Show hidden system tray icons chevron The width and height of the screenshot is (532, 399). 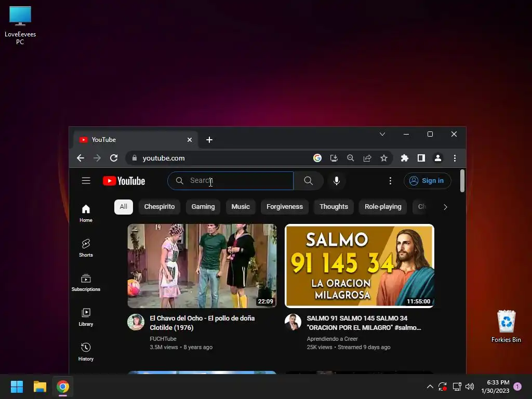(430, 387)
